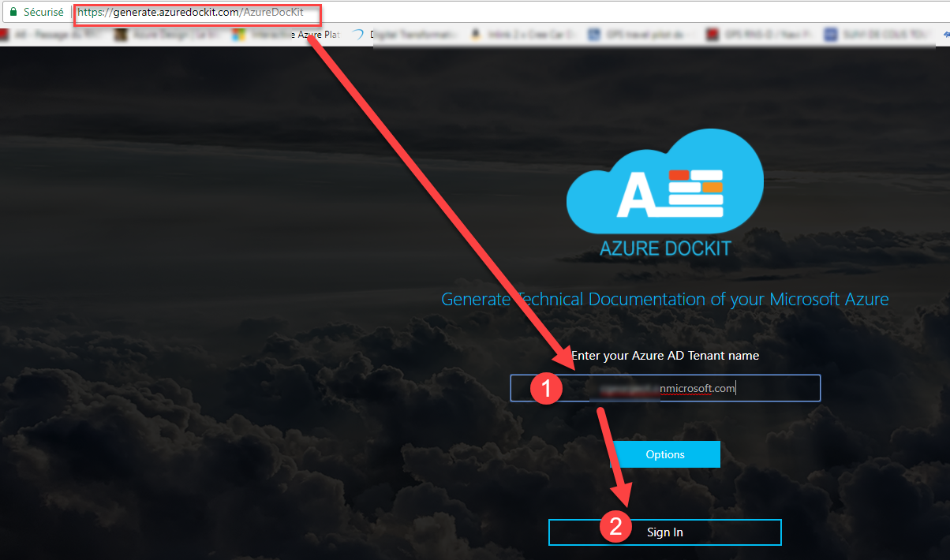Open the Interactive Azure Plat bookmark
The image size is (950, 560).
pyautogui.click(x=286, y=35)
